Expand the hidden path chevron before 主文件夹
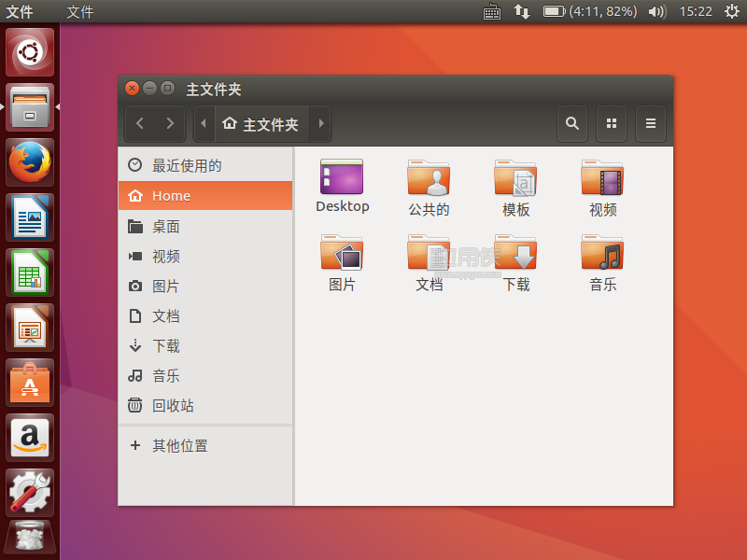Screen dimensions: 747x560 pyautogui.click(x=203, y=123)
